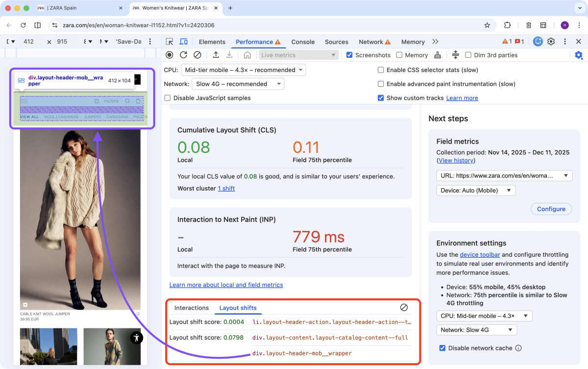Enable the Dim 3rd parties checkbox
This screenshot has height=369, width=588.
coord(468,55)
